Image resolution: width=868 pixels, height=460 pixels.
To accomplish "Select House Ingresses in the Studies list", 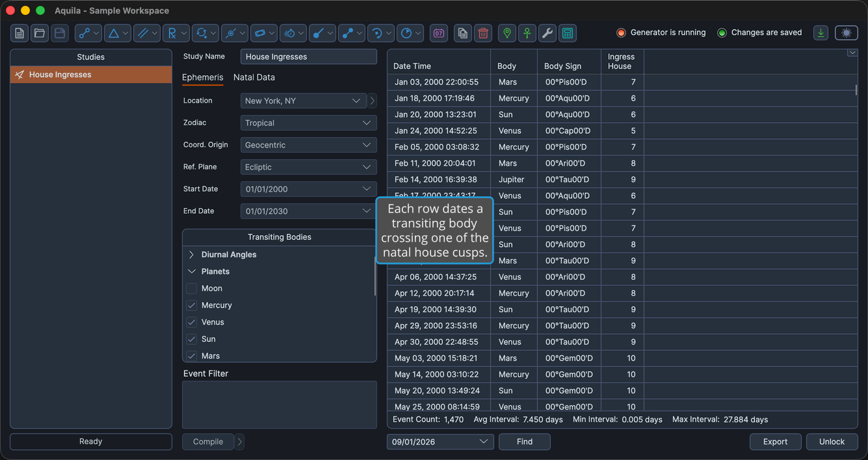I will [91, 75].
